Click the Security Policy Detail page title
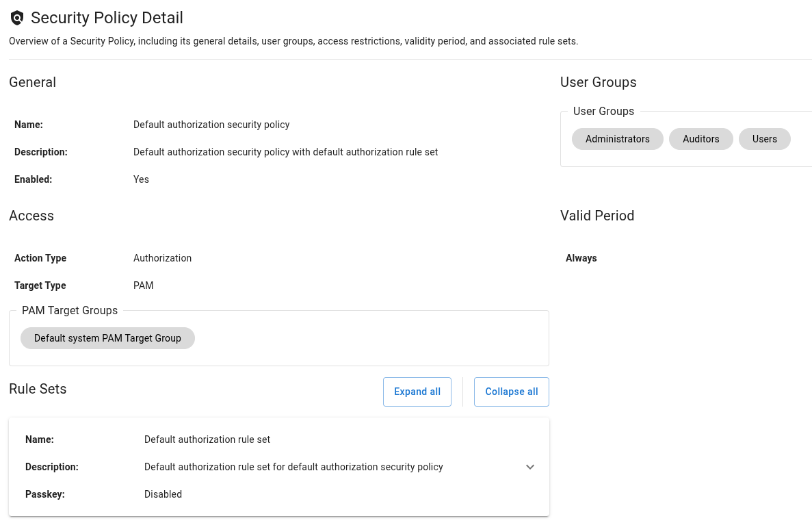 pos(107,18)
